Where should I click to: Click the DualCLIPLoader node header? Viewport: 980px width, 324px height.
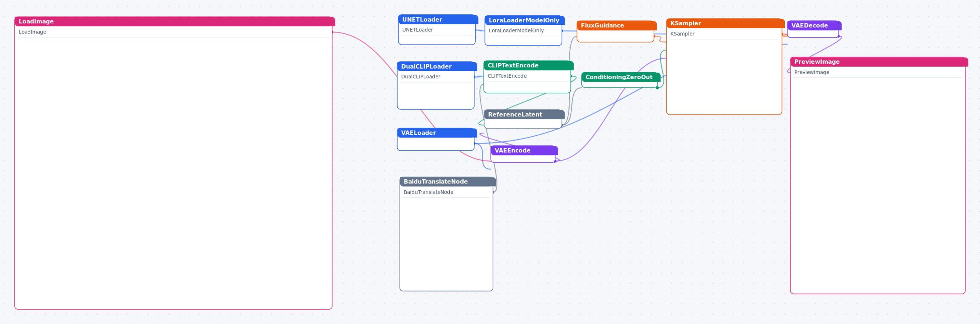click(x=437, y=66)
